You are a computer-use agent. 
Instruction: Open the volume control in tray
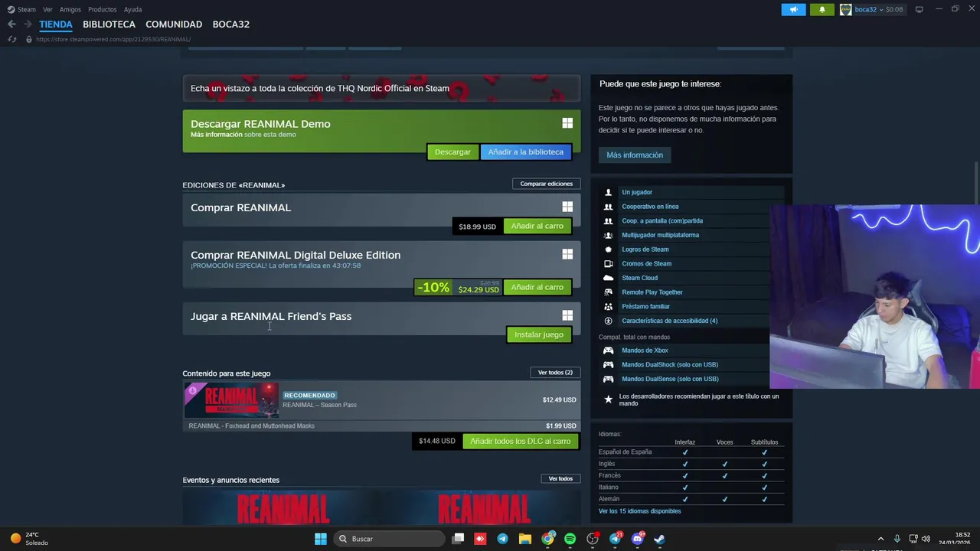point(926,539)
